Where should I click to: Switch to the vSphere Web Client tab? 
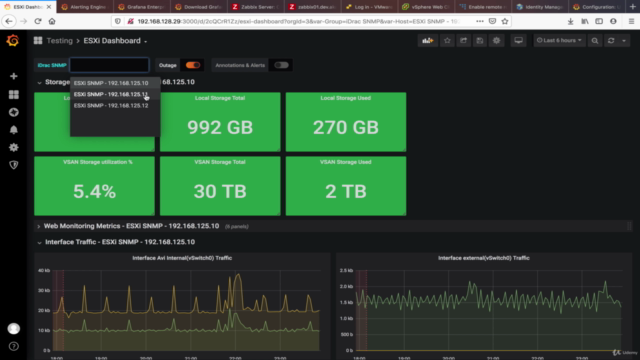(426, 7)
